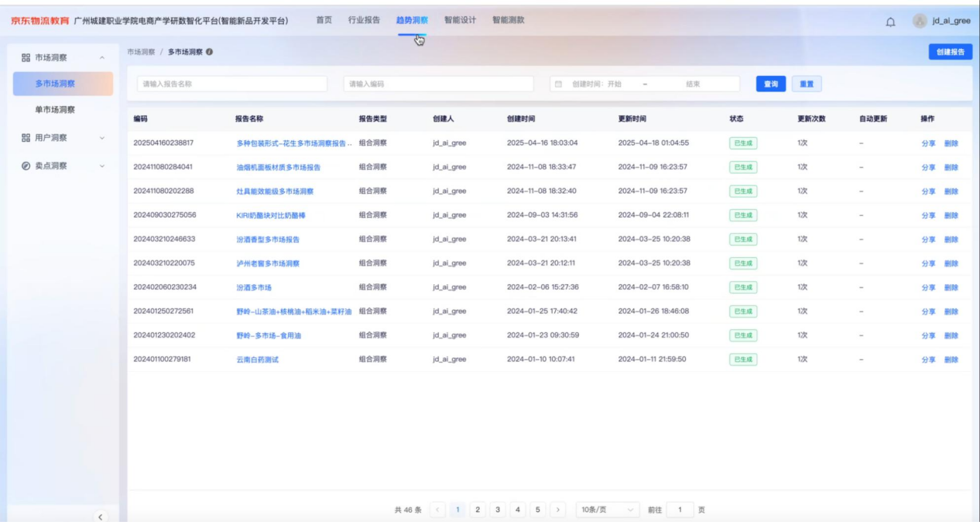
Task: Collapse the sidebar with the bottom arrow
Action: click(101, 517)
